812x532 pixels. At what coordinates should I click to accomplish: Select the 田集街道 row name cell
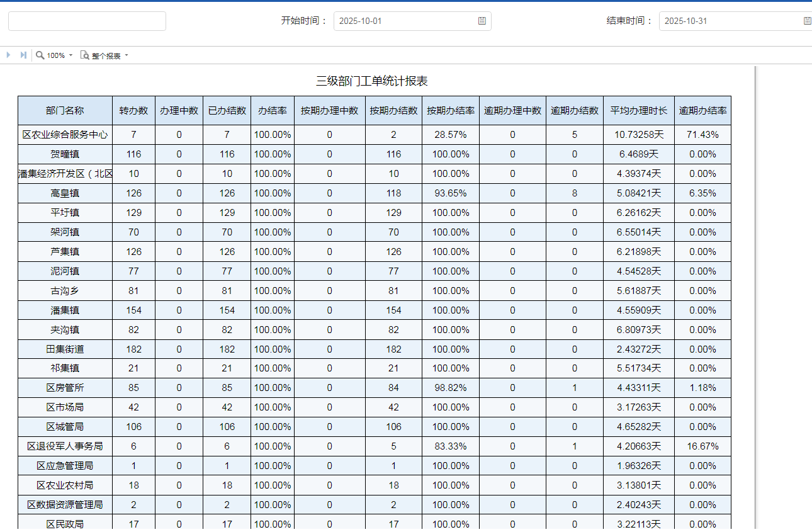(65, 349)
